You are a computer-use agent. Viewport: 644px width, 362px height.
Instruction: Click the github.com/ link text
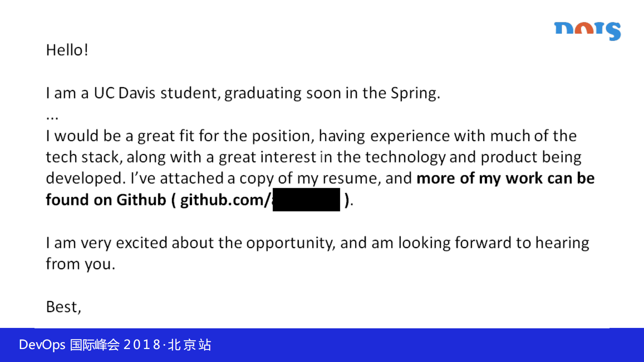(x=225, y=200)
